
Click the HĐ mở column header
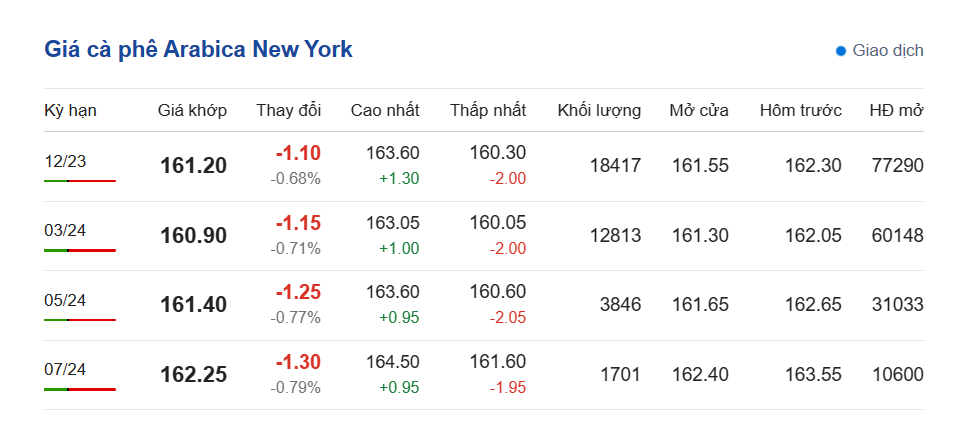coord(896,110)
